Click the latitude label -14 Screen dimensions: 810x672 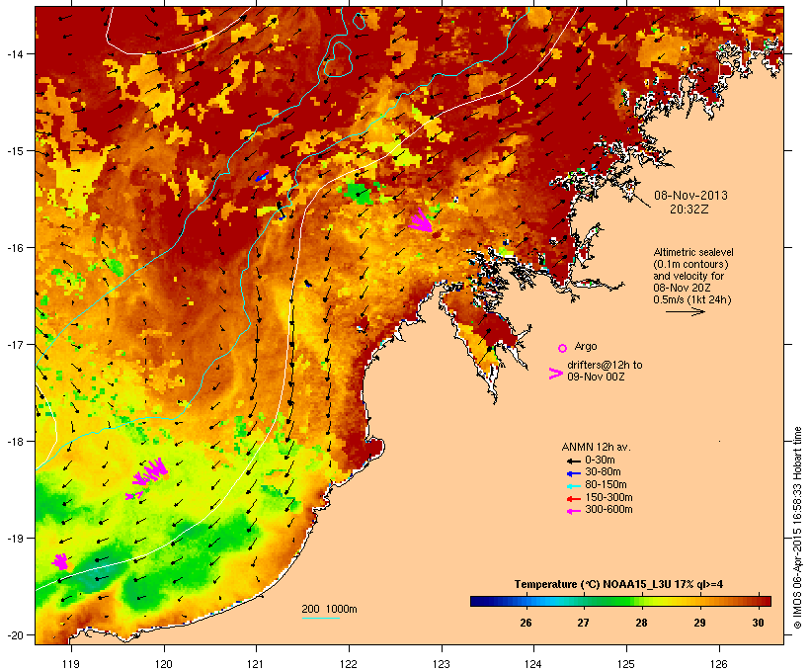point(15,53)
